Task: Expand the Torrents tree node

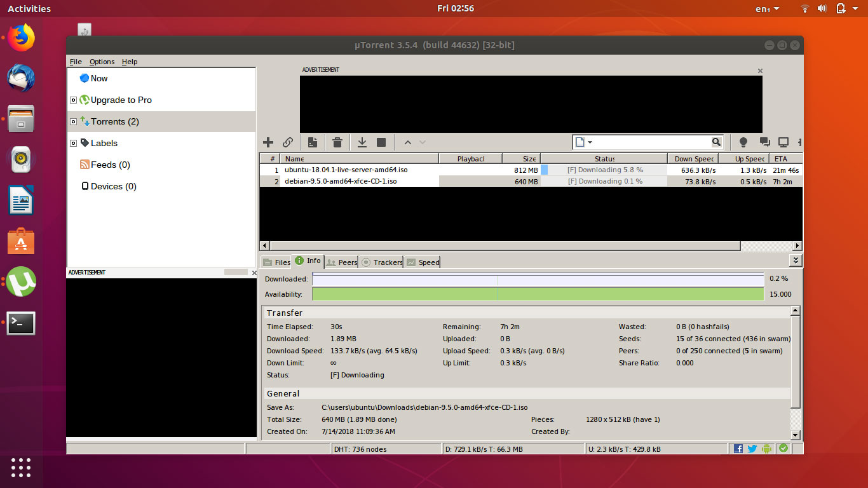Action: coord(74,121)
